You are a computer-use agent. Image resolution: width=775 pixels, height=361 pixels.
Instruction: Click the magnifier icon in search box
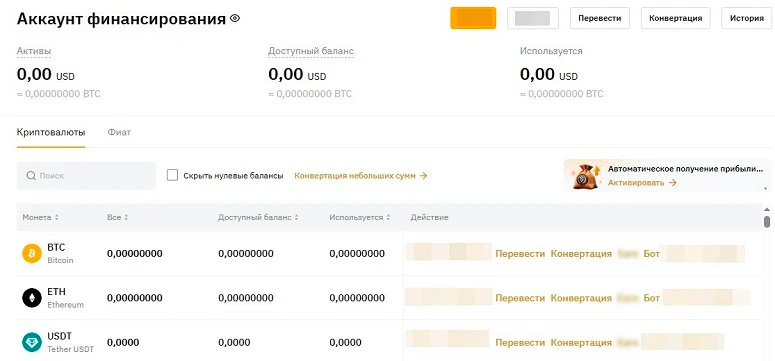pos(31,176)
